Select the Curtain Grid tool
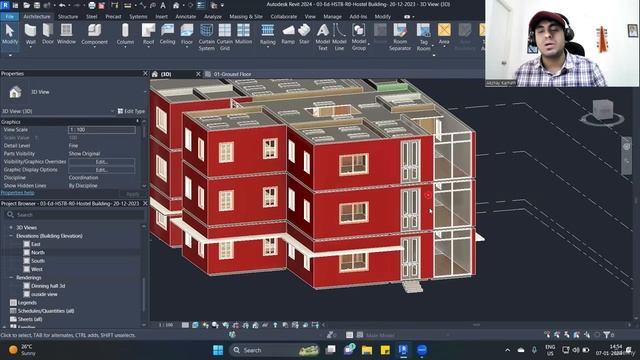640x360 pixels. 224,37
